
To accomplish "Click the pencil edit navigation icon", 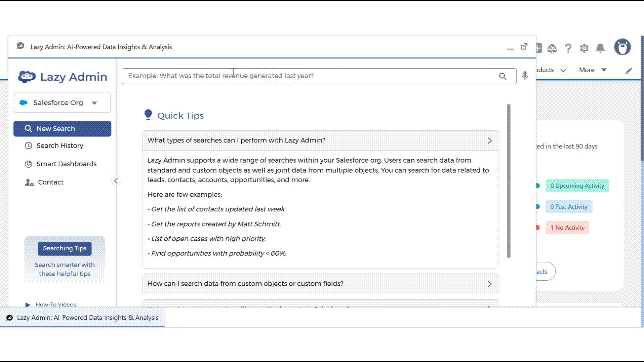I will coord(629,71).
